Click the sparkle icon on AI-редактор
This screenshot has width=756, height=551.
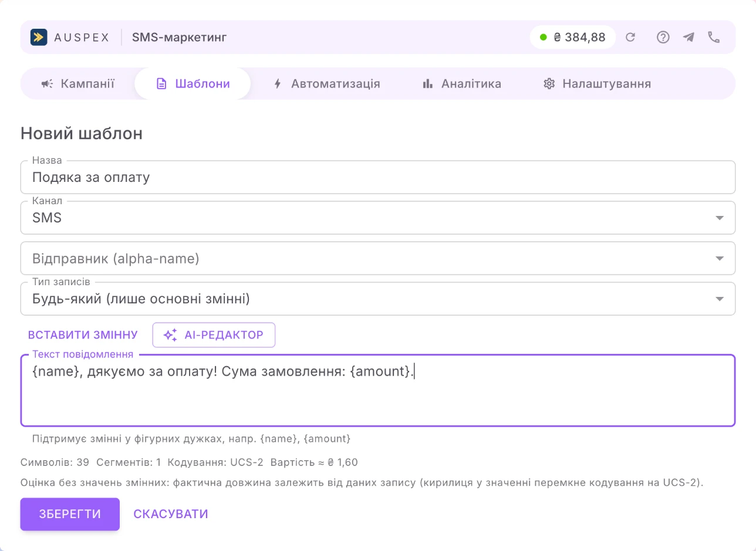pyautogui.click(x=170, y=335)
